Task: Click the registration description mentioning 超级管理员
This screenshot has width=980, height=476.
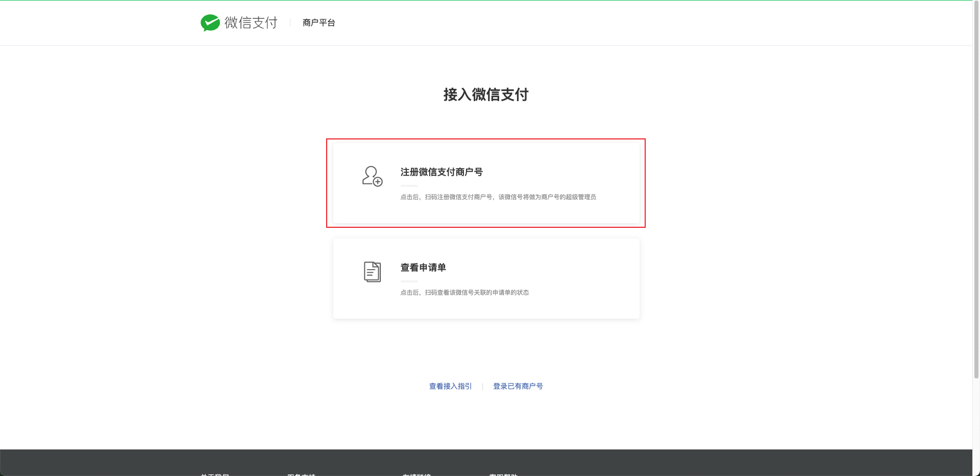Action: click(x=498, y=197)
